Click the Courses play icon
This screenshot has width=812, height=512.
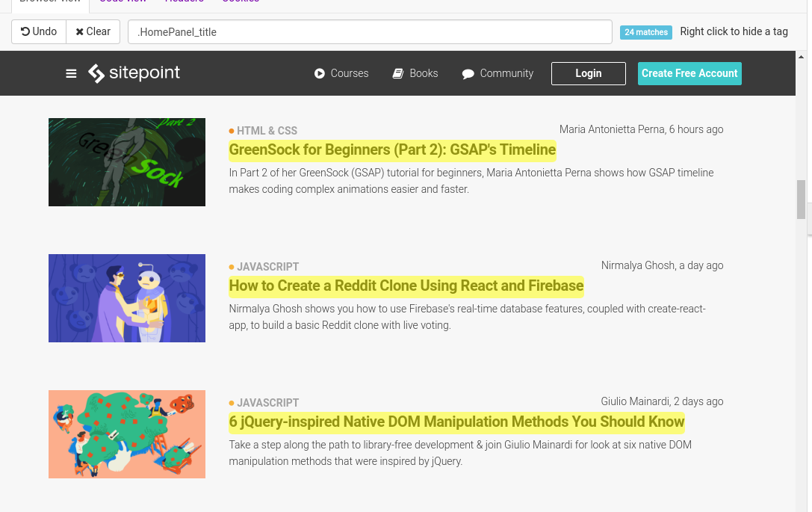coord(320,73)
